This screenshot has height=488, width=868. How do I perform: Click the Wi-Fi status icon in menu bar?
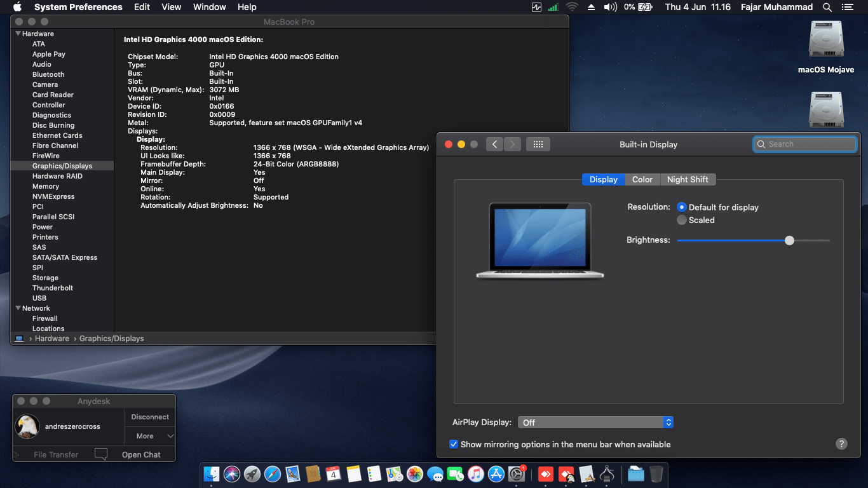pyautogui.click(x=572, y=7)
